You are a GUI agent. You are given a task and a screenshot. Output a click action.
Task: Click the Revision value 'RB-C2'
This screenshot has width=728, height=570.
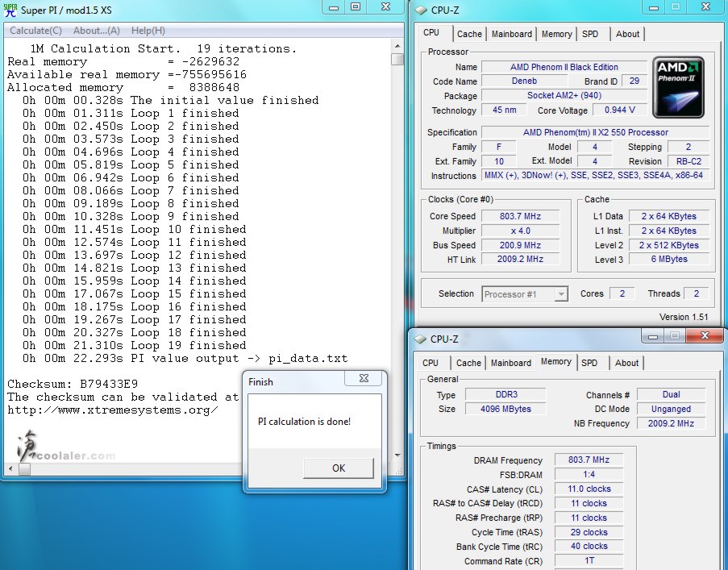(x=688, y=161)
